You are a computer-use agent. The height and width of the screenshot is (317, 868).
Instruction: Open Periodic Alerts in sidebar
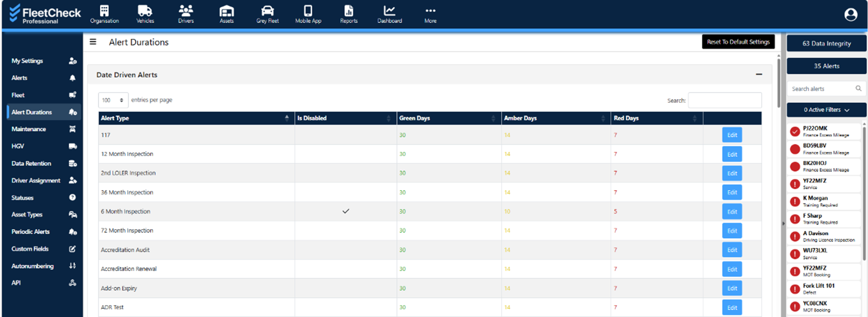(x=31, y=232)
